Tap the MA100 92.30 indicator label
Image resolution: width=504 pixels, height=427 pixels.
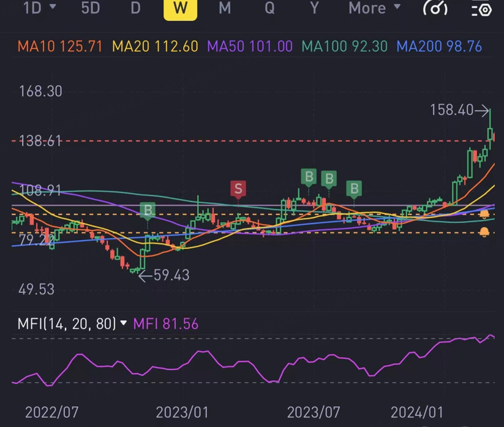(345, 47)
